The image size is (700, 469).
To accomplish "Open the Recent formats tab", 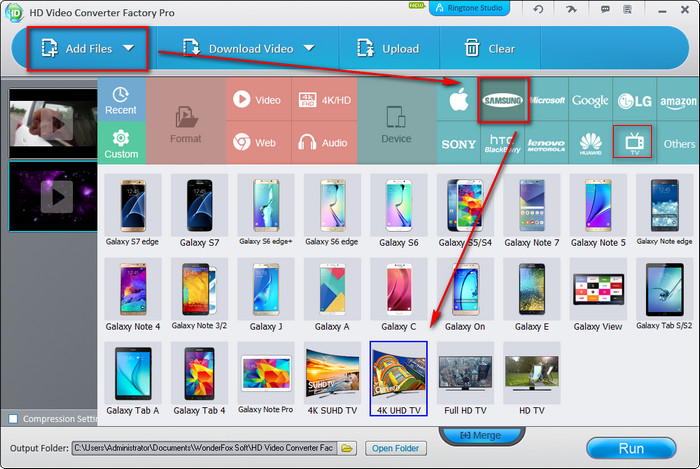I will pos(121,100).
